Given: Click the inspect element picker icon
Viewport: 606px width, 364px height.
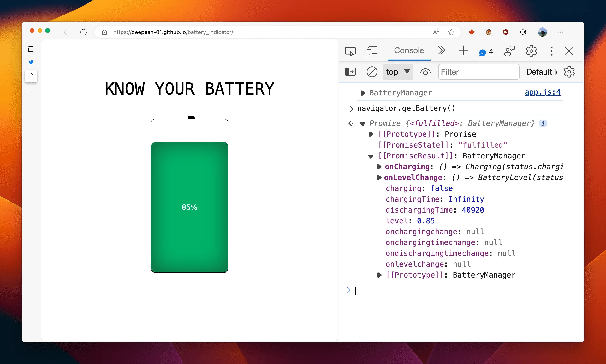Looking at the screenshot, I should 350,51.
